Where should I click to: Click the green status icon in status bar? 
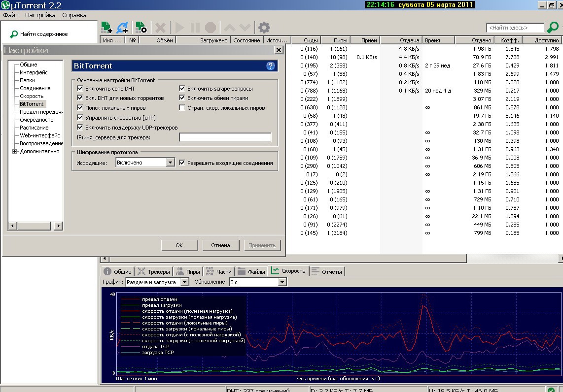pyautogui.click(x=551, y=389)
